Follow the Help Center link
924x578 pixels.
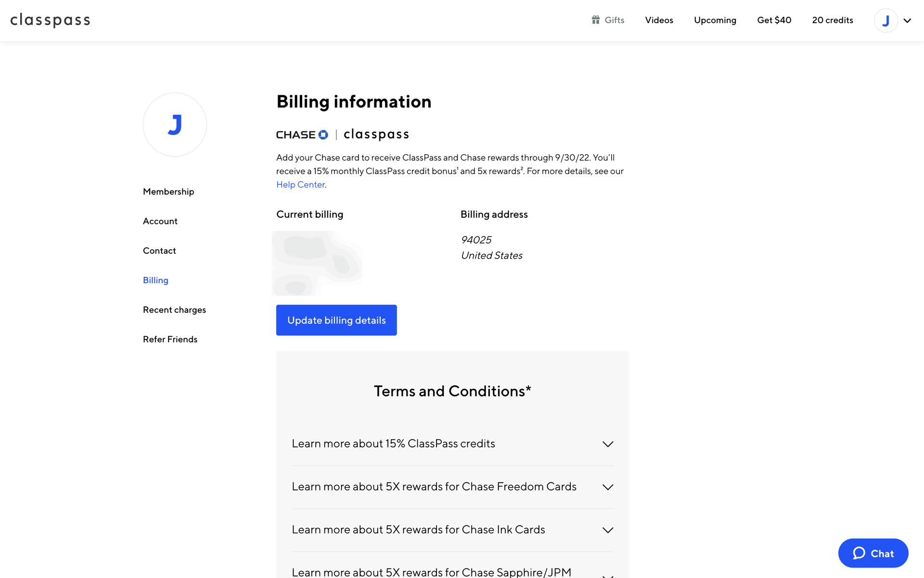pyautogui.click(x=300, y=184)
